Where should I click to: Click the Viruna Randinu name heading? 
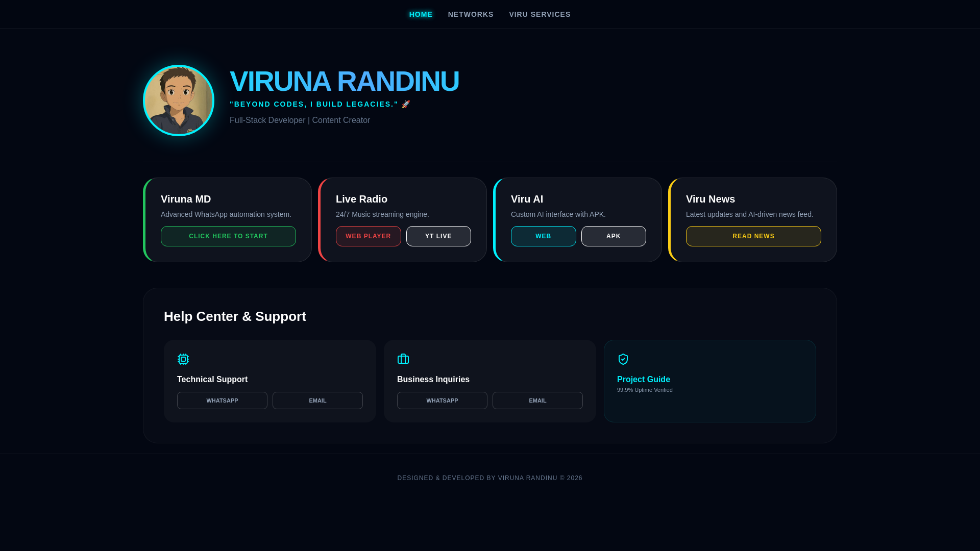[x=345, y=81]
